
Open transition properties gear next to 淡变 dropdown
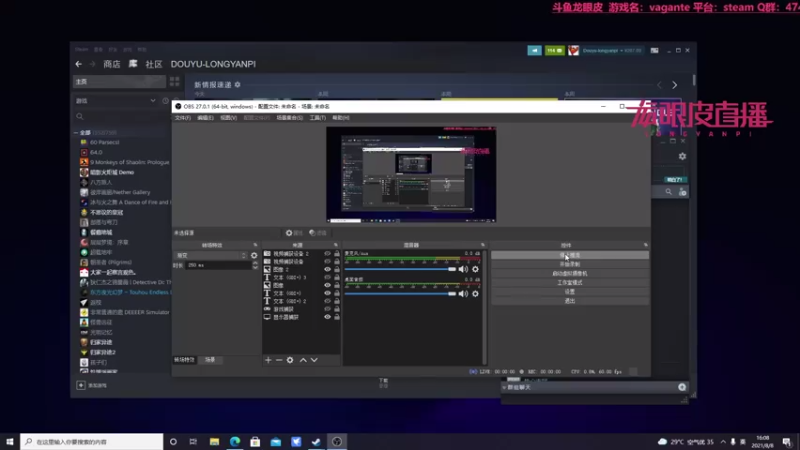(x=254, y=256)
